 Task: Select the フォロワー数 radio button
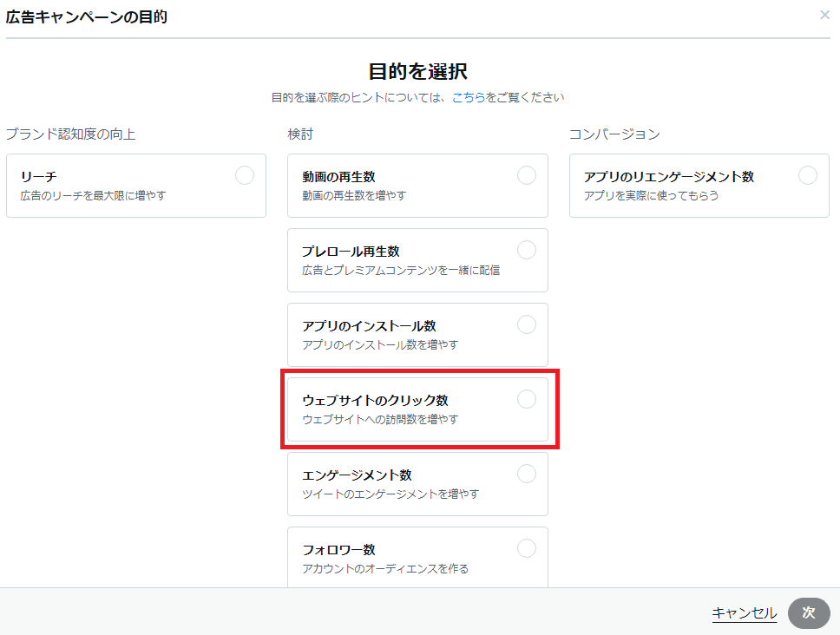click(527, 547)
